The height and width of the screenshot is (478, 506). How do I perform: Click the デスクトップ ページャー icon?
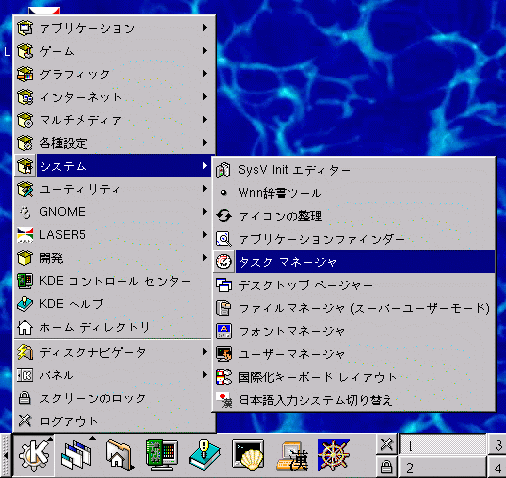[224, 285]
